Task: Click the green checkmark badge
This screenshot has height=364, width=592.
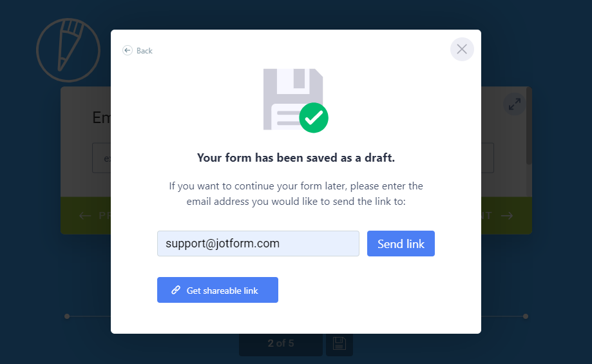Action: click(x=314, y=118)
